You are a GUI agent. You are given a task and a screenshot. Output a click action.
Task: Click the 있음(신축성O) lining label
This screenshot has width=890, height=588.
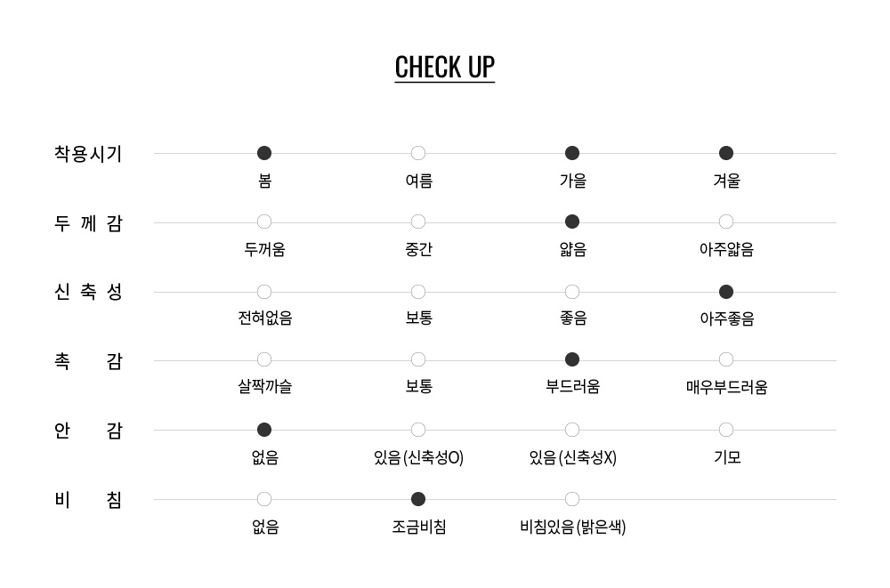(x=418, y=458)
